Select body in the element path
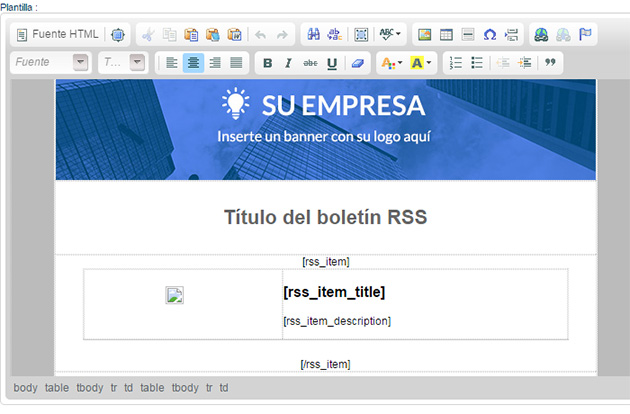 coord(25,388)
